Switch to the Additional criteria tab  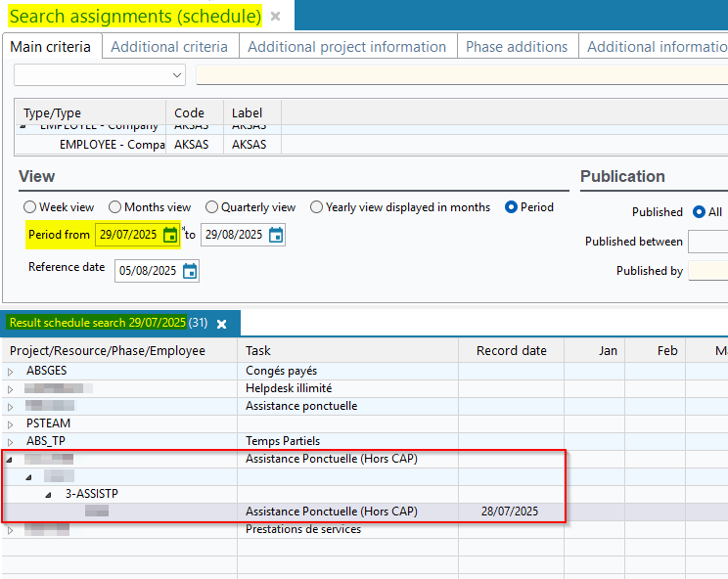[x=169, y=47]
